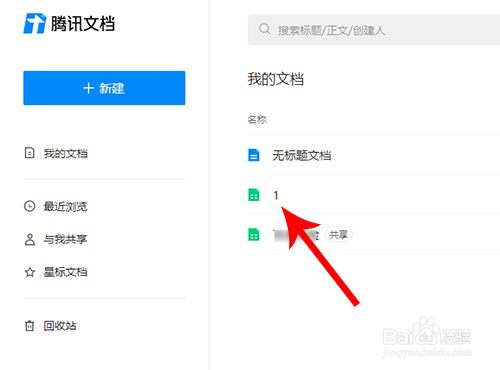Open 回收站 recycle bin

point(60,326)
